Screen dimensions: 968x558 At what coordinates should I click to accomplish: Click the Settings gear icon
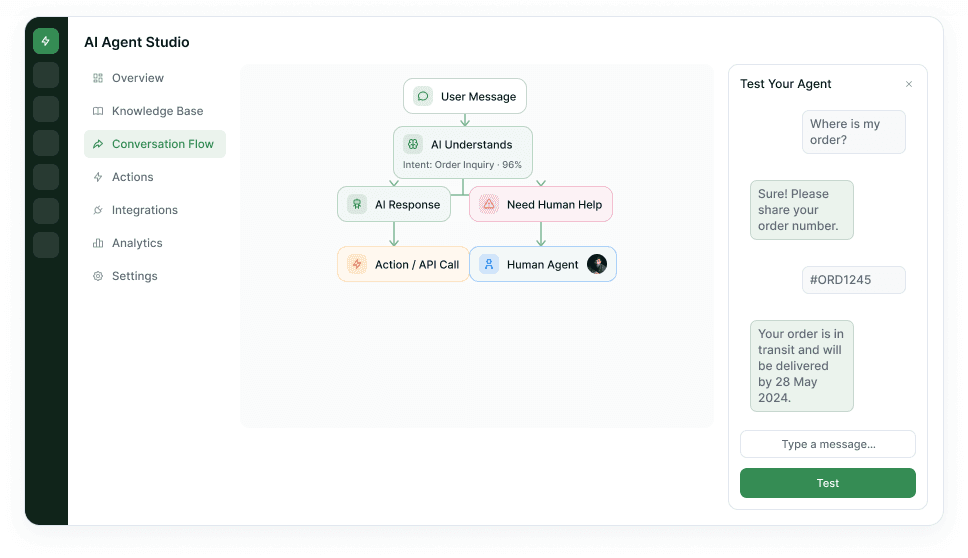click(x=98, y=276)
